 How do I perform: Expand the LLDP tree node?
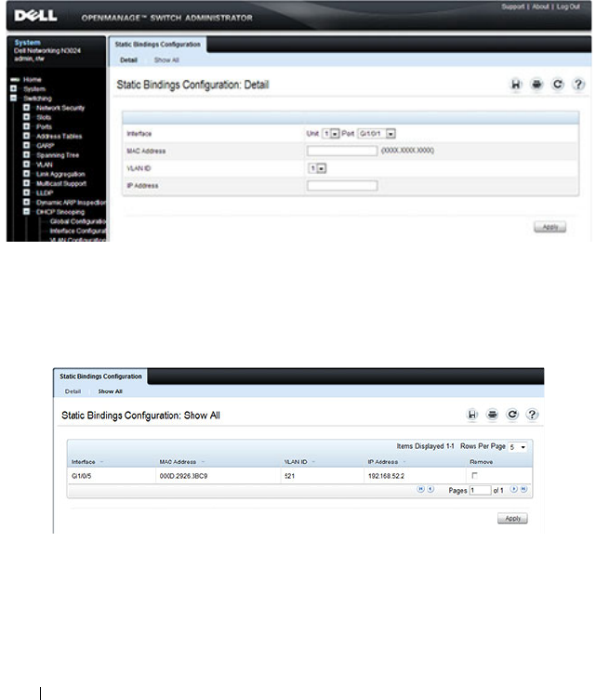(x=26, y=192)
